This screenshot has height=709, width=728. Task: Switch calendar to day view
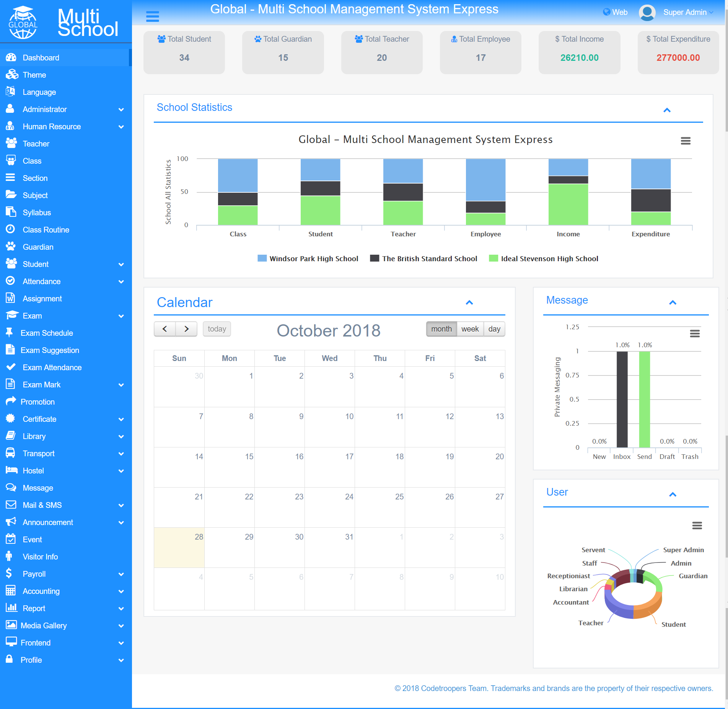(x=494, y=329)
